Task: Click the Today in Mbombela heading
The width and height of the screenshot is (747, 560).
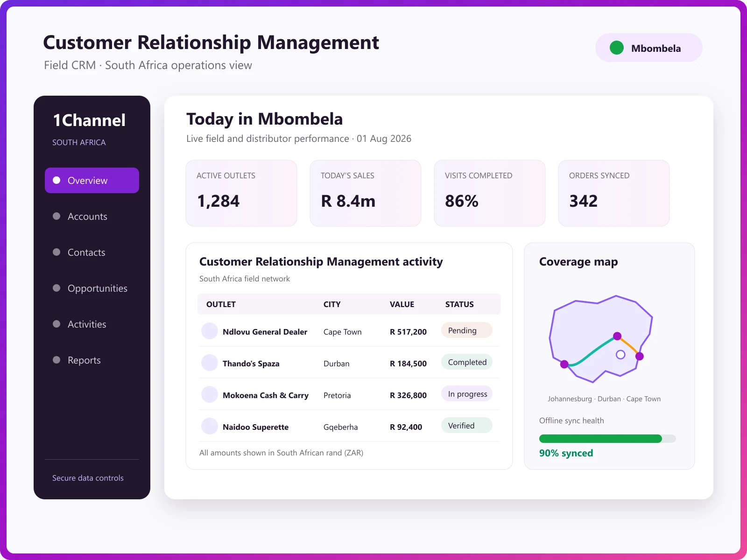Action: pos(264,119)
